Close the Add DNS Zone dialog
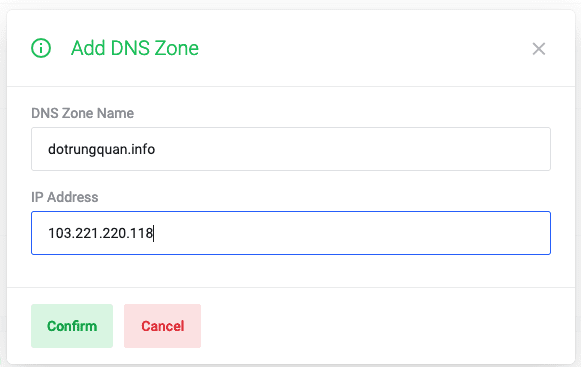Image resolution: width=581 pixels, height=367 pixels. [x=539, y=49]
